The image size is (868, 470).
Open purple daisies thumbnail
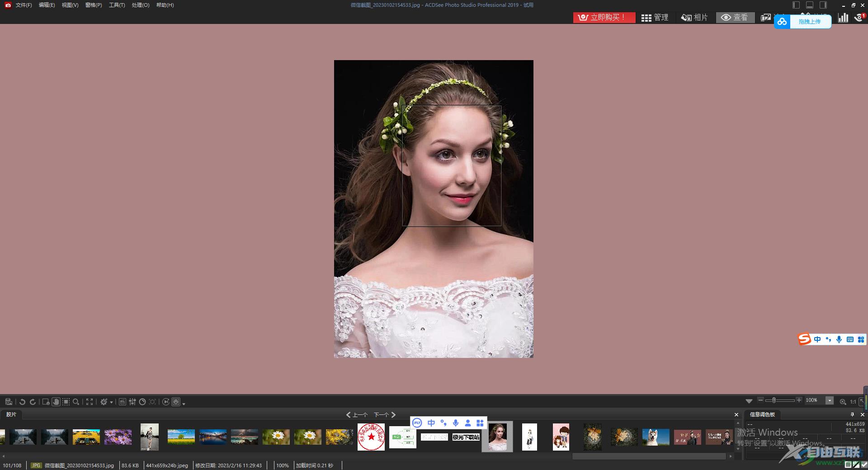(118, 437)
